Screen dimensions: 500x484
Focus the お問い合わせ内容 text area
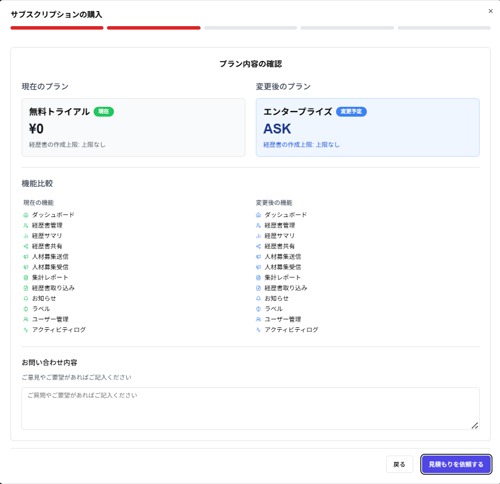(x=250, y=408)
